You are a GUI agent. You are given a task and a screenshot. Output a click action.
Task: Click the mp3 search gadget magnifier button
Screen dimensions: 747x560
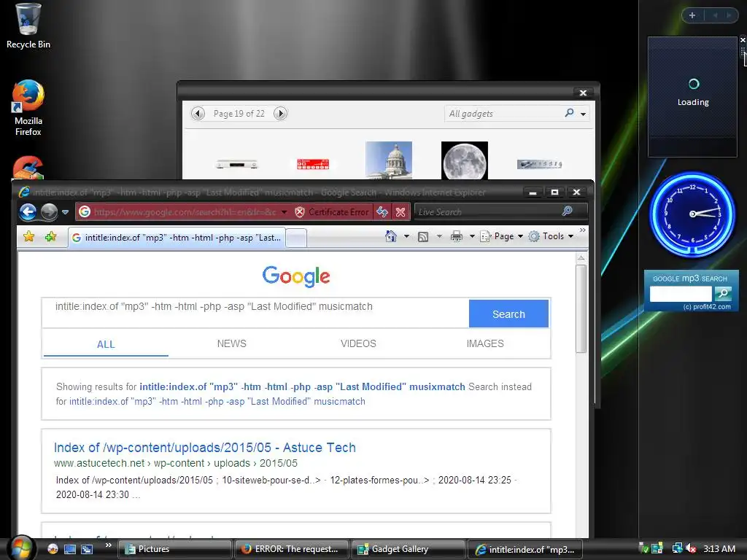pos(723,293)
